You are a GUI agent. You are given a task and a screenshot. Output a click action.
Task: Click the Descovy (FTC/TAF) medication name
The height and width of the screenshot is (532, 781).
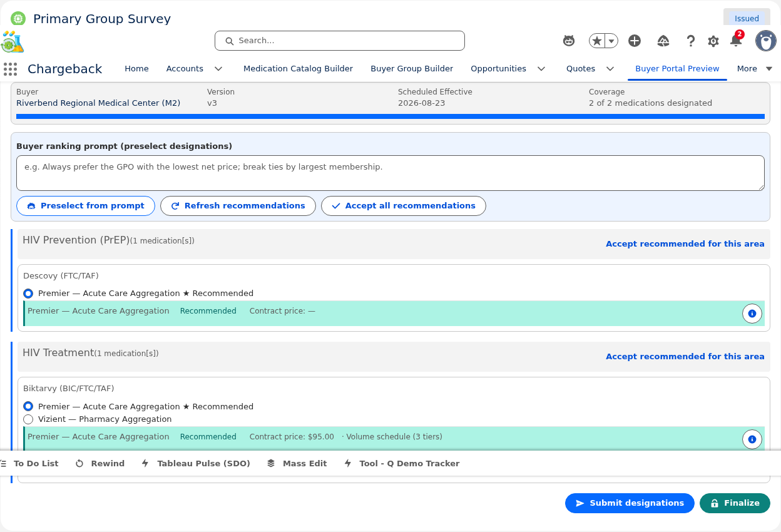[x=61, y=276]
